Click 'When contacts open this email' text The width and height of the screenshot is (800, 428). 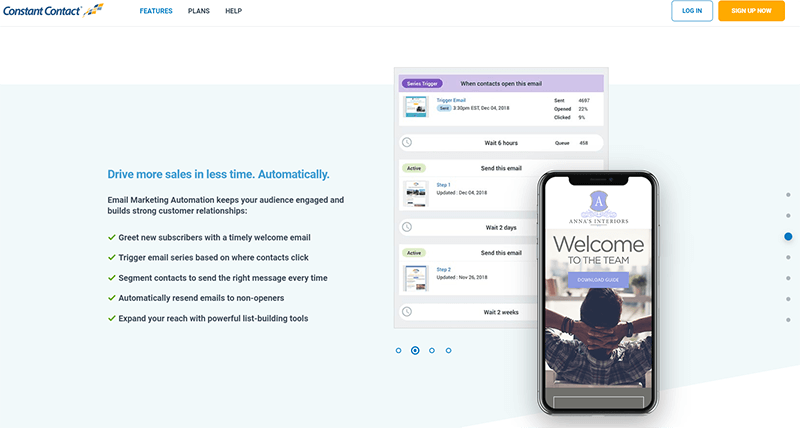pyautogui.click(x=501, y=84)
